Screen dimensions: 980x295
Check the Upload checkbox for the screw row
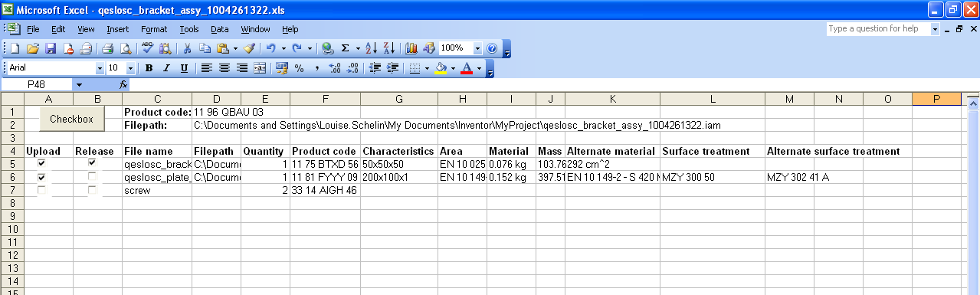[41, 190]
